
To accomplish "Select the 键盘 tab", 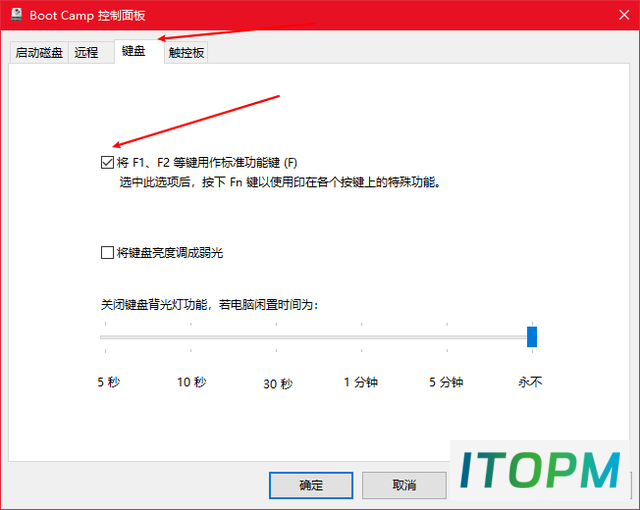I will point(139,51).
